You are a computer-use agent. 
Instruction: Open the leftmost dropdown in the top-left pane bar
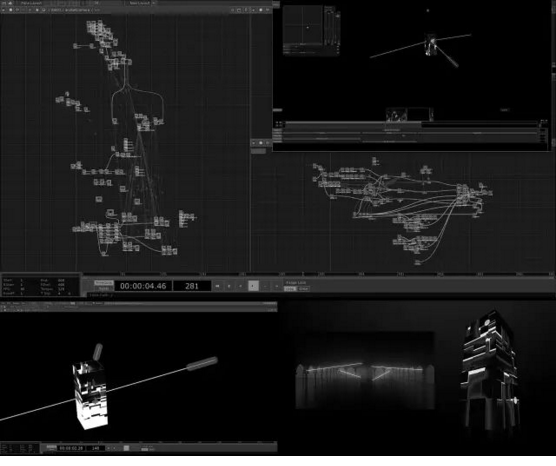coord(4,10)
